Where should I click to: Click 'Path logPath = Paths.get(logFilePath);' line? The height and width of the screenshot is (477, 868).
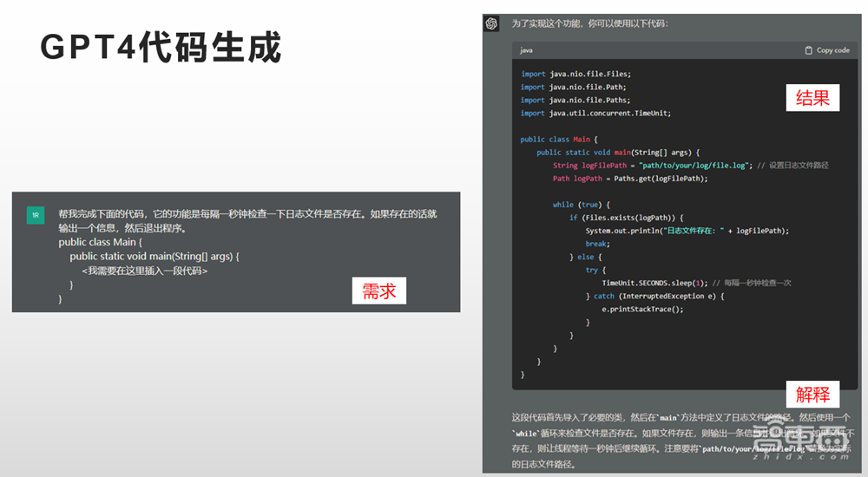point(630,179)
